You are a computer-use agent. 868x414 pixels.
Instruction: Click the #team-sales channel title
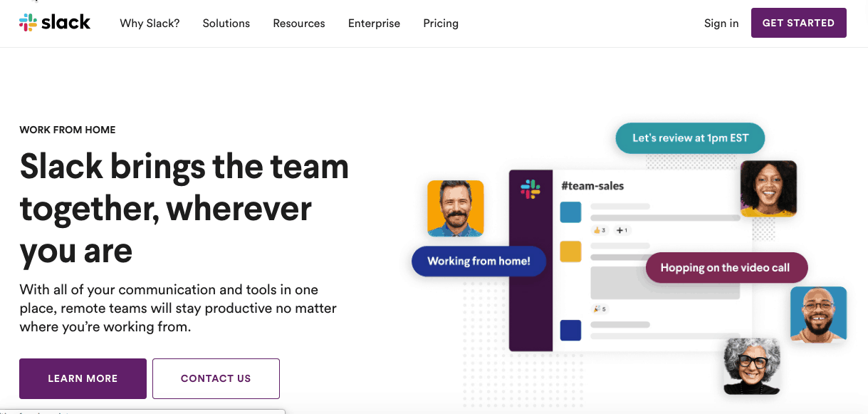[x=592, y=186]
